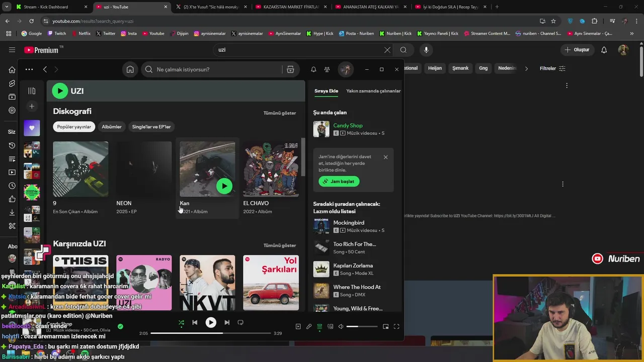Open Candy Shop now playing track
Screen dimensions: 644x362
pos(348,126)
